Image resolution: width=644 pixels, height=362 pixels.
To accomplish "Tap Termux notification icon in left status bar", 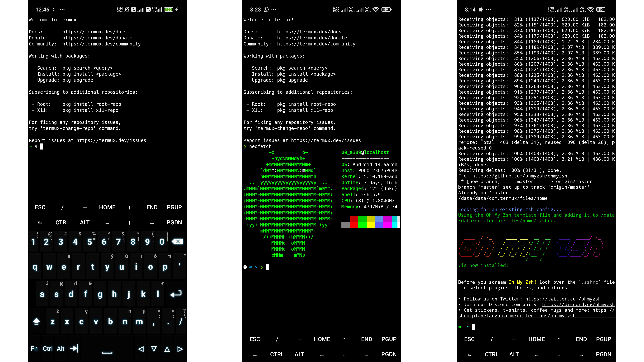I will (54, 10).
